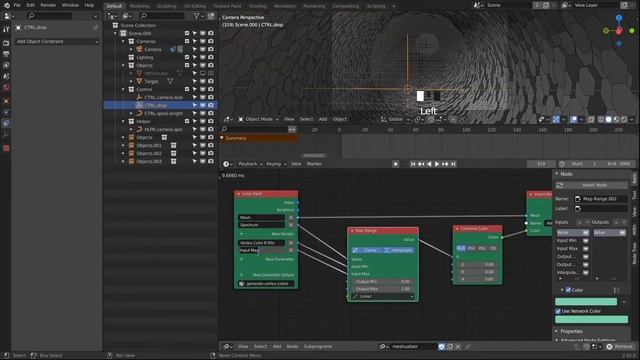The height and width of the screenshot is (360, 640).
Task: Open the Output properties tab icon
Action: (x=6, y=54)
